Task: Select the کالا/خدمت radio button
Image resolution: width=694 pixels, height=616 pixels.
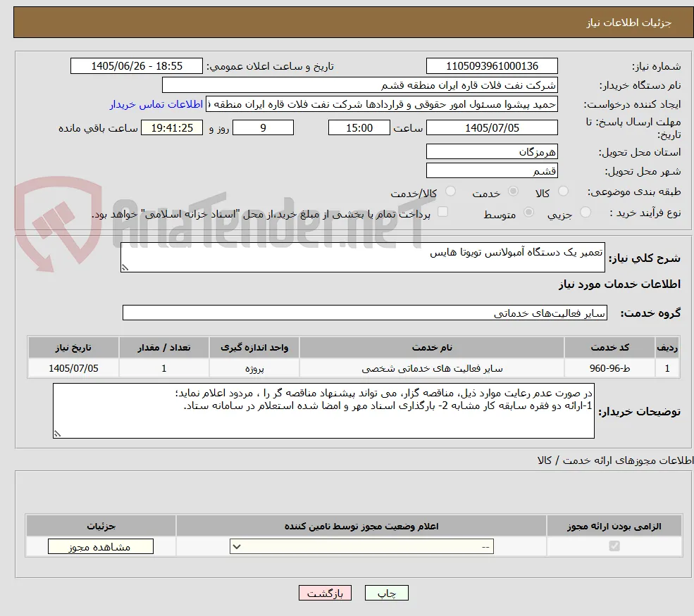Action: (x=450, y=191)
